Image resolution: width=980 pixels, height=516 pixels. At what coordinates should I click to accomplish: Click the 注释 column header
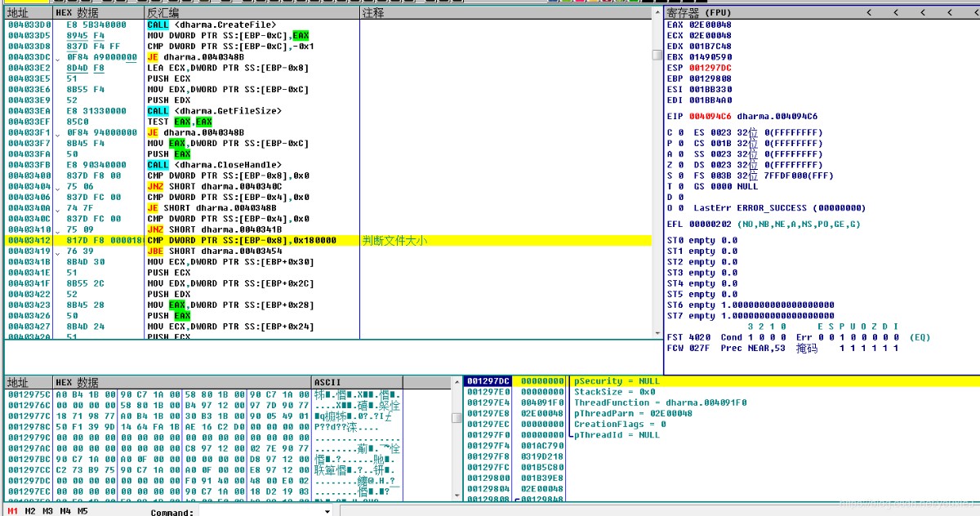click(x=506, y=13)
